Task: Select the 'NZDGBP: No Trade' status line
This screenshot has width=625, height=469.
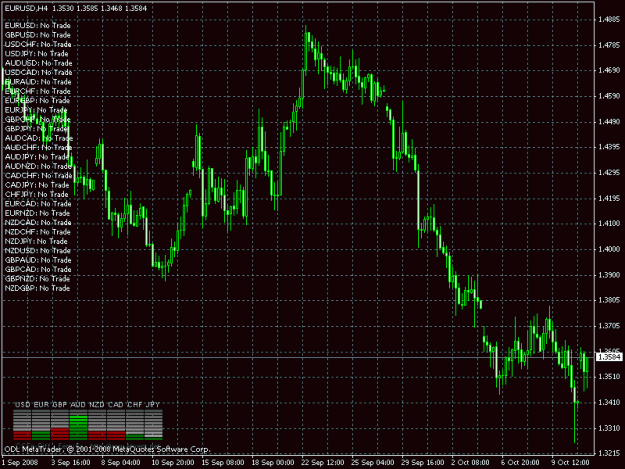Action: pos(37,288)
